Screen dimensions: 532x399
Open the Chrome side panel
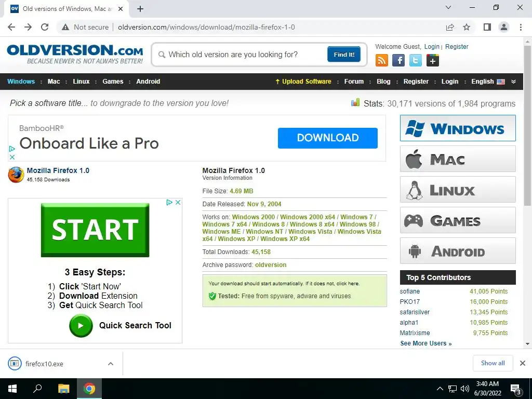(x=487, y=27)
